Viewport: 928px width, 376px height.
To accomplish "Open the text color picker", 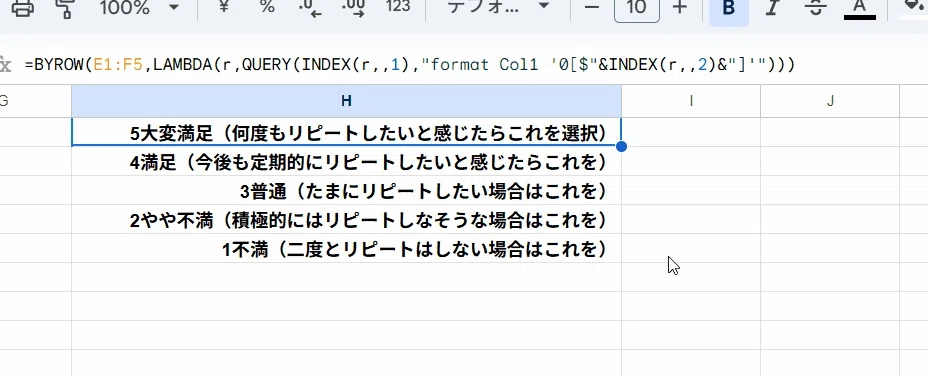I will pos(859,9).
